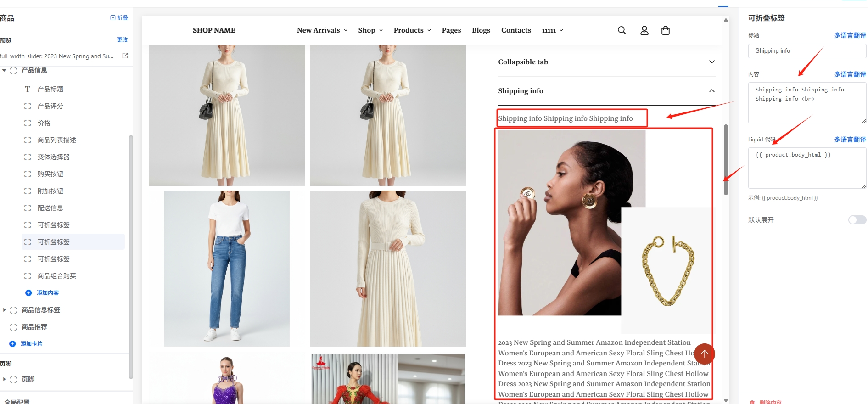This screenshot has height=404, width=868.
Task: Open the account user icon
Action: (644, 30)
